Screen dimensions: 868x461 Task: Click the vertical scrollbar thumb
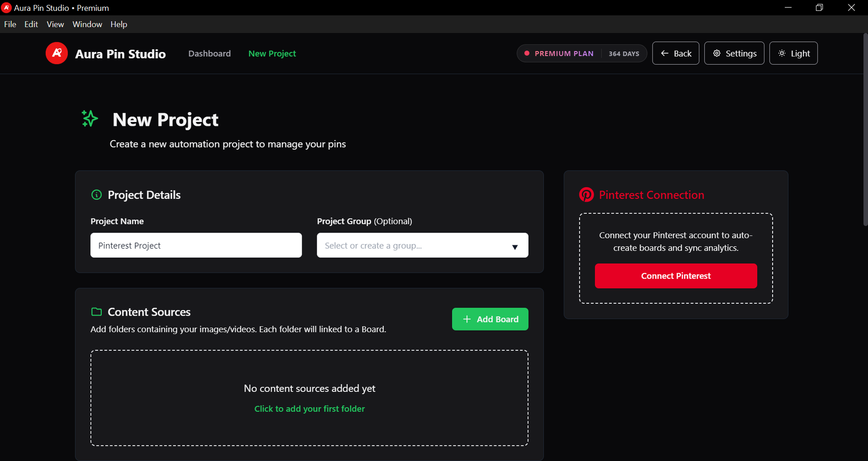coord(865,130)
